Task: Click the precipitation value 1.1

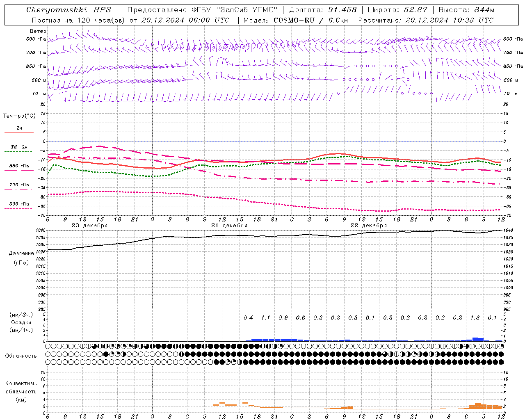Action: coord(266,317)
